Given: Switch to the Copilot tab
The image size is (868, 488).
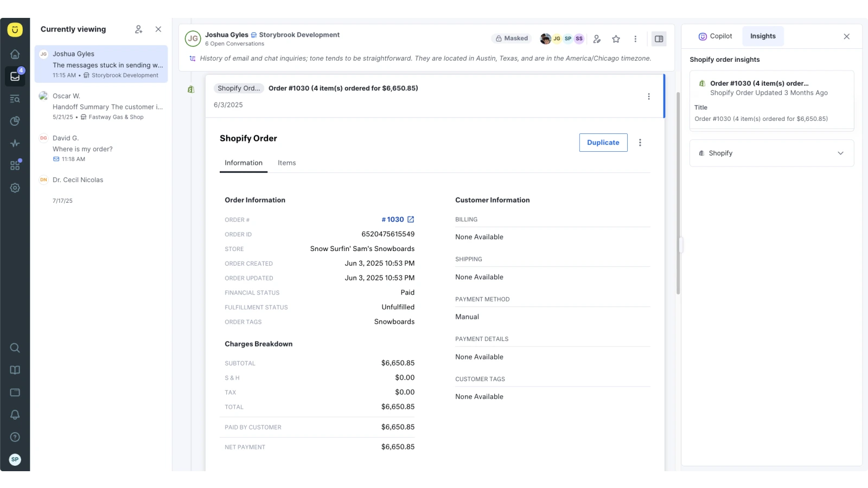Looking at the screenshot, I should [715, 36].
